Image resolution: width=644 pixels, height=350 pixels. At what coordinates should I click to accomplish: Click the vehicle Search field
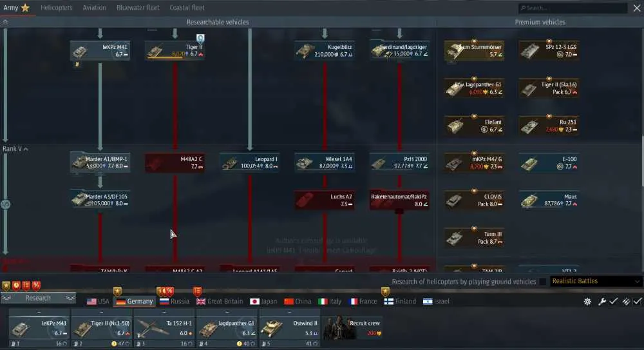(x=573, y=8)
